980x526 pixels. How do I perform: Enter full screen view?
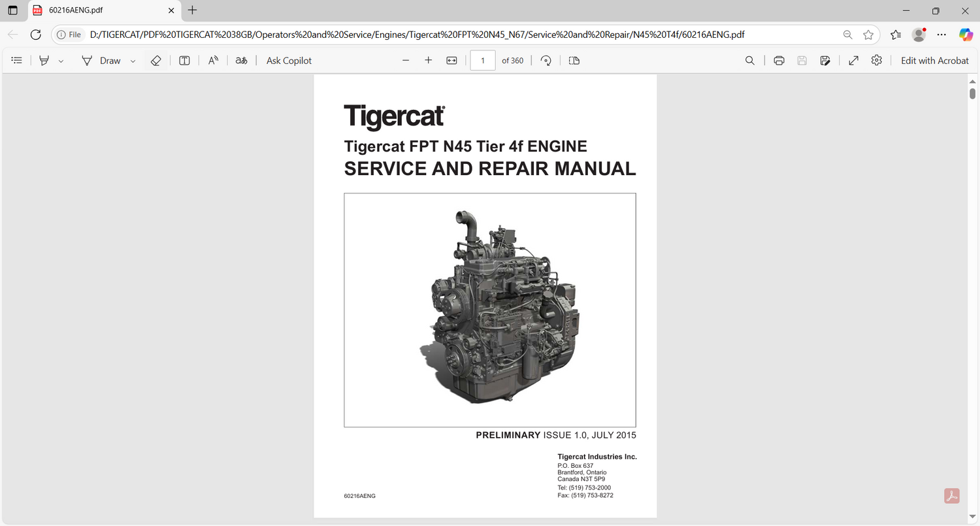tap(853, 60)
